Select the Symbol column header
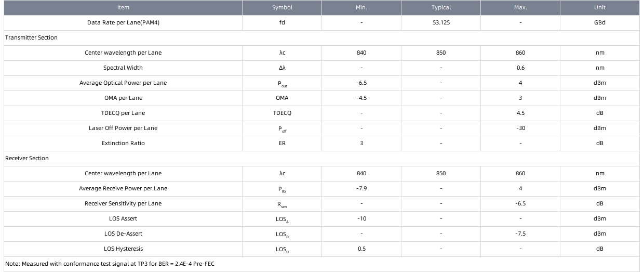The image size is (644, 272). (x=282, y=8)
